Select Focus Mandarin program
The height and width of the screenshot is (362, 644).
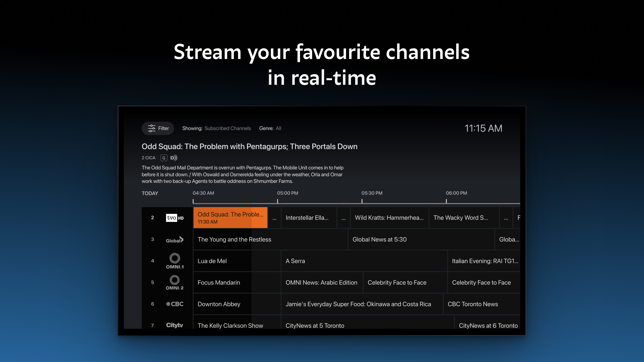237,283
